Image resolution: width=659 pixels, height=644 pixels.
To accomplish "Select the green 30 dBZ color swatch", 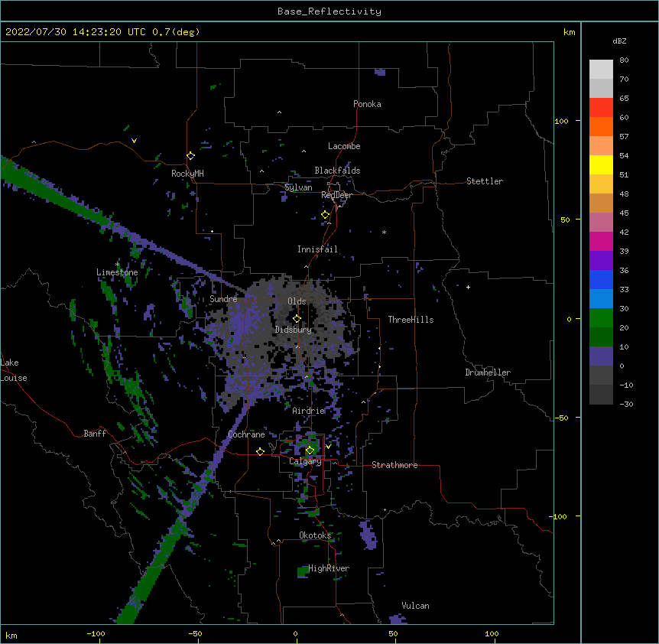I will 601,318.
